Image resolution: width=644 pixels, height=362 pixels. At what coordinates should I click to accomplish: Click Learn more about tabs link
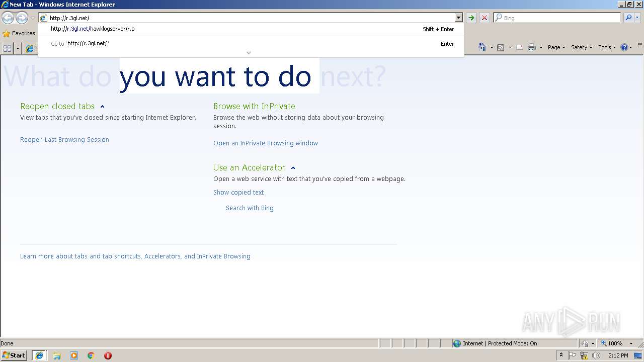[x=135, y=256]
